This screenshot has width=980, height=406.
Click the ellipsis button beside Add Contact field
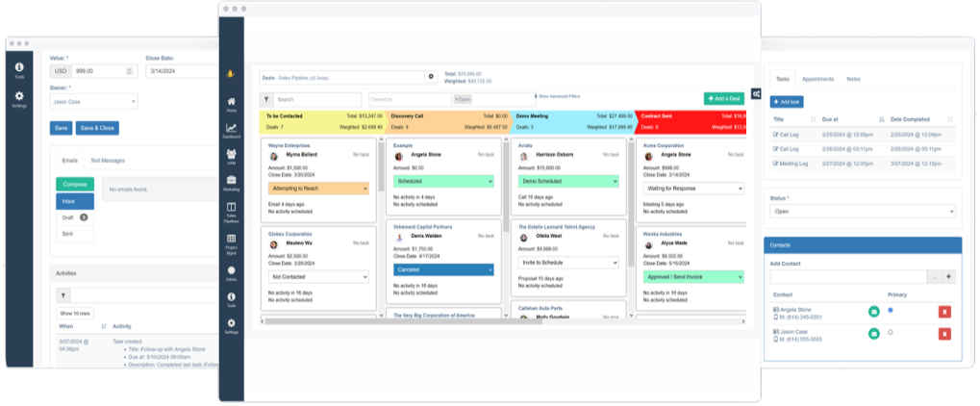coord(935,276)
